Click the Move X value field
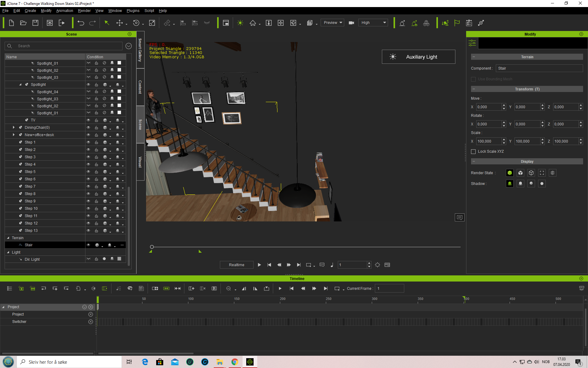 pos(489,107)
